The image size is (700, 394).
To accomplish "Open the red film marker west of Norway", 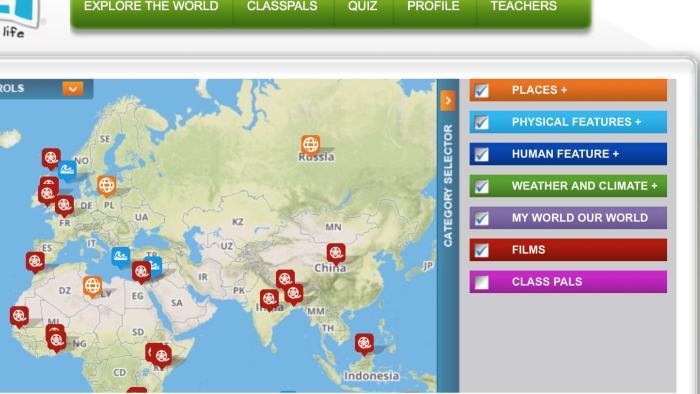I will (51, 158).
